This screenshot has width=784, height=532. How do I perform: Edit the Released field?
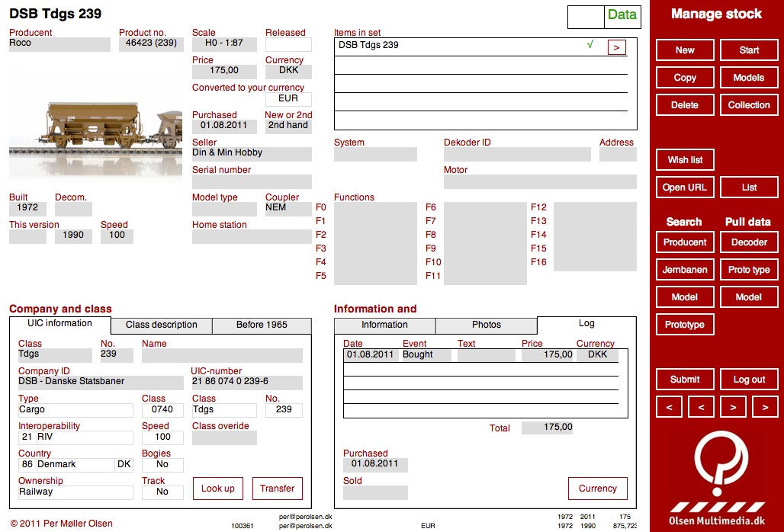[288, 44]
